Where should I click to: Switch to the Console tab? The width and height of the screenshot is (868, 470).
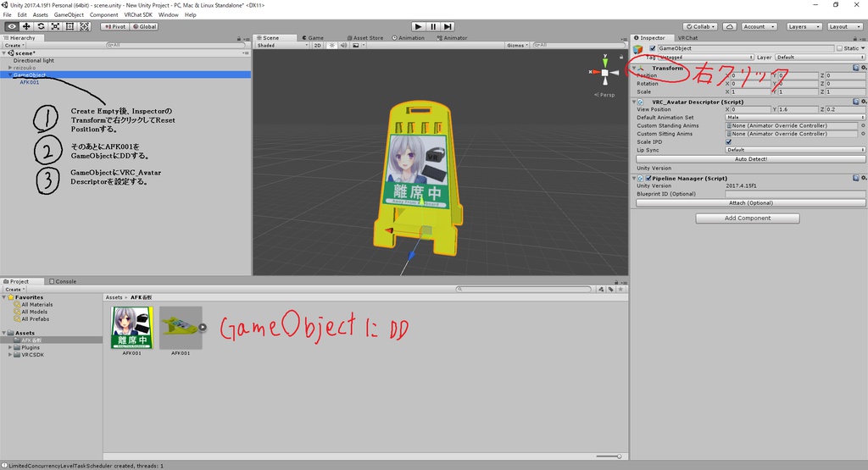[x=63, y=281]
